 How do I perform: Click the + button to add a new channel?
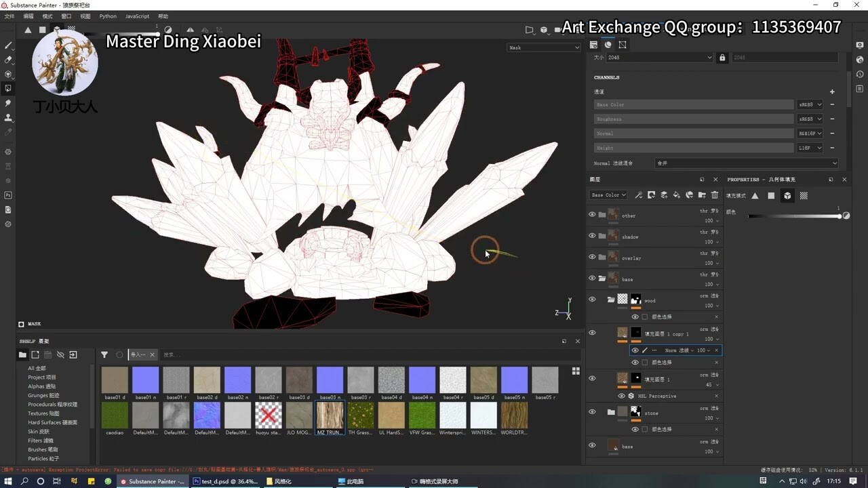832,91
